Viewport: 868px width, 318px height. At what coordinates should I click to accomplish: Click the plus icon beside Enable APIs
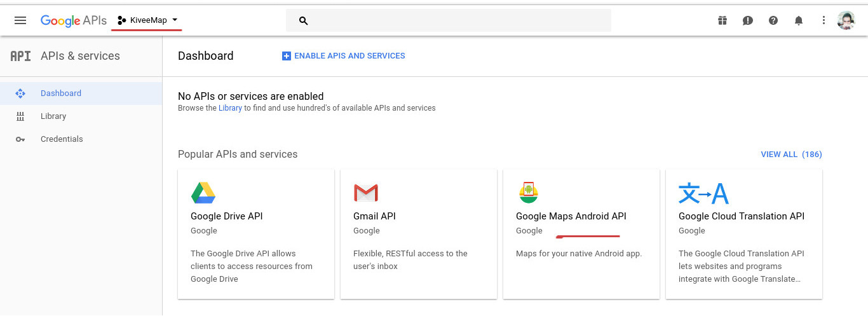pyautogui.click(x=286, y=56)
